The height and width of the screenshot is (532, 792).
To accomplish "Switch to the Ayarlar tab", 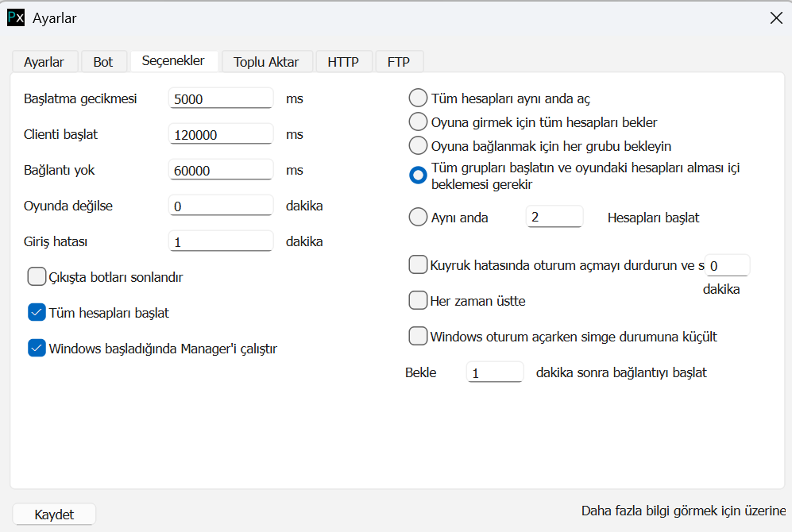I will tap(44, 62).
